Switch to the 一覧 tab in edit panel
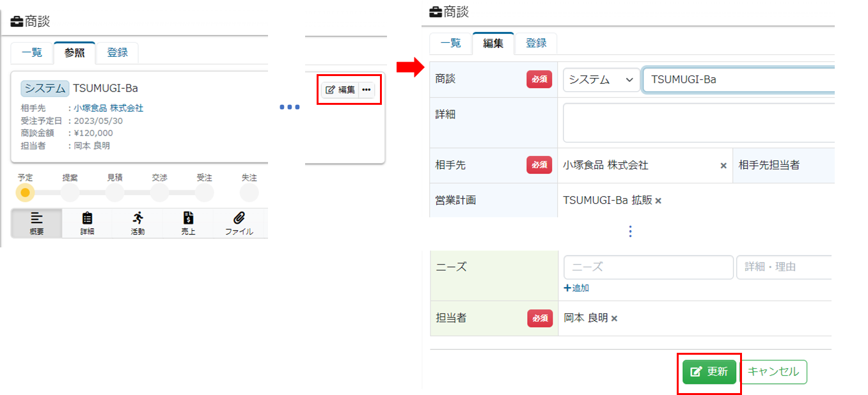The image size is (868, 395). pos(450,43)
